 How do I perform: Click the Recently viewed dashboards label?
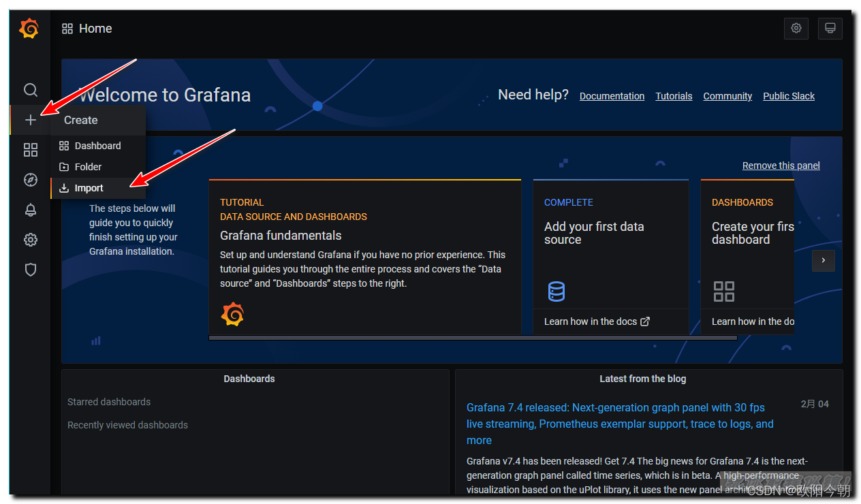tap(127, 425)
